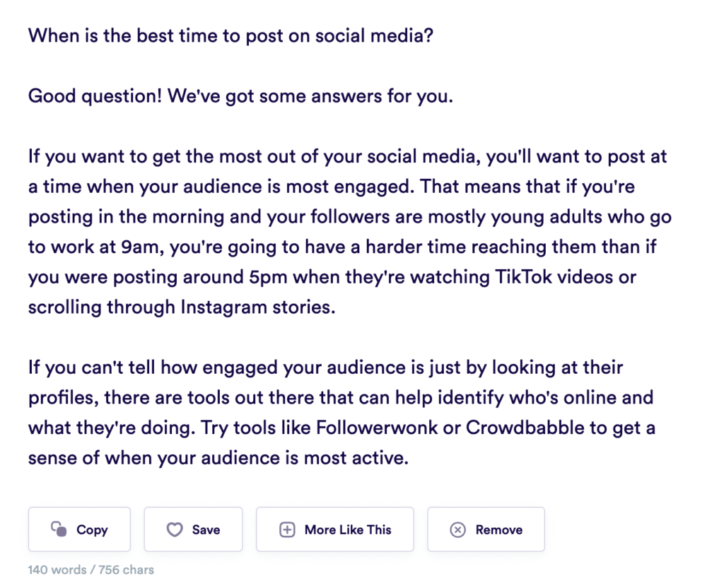This screenshot has width=724, height=588.
Task: Save this generated answer
Action: (x=193, y=529)
